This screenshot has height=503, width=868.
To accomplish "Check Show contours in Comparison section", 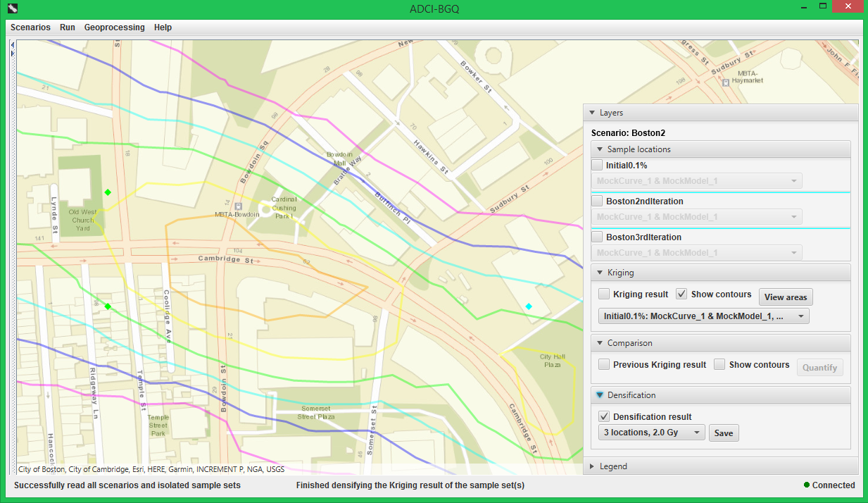I will pyautogui.click(x=719, y=364).
